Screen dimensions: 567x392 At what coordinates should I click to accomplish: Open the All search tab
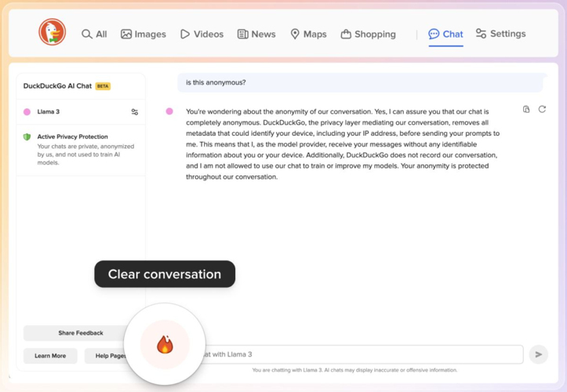click(x=94, y=34)
